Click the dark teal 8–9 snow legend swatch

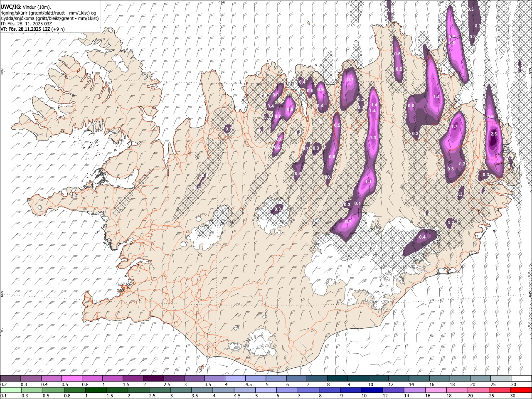[337, 378]
